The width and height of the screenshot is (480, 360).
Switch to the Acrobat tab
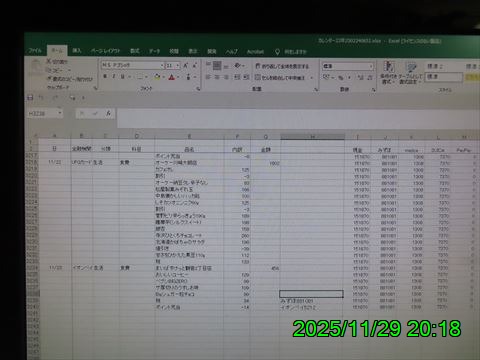[x=255, y=52]
